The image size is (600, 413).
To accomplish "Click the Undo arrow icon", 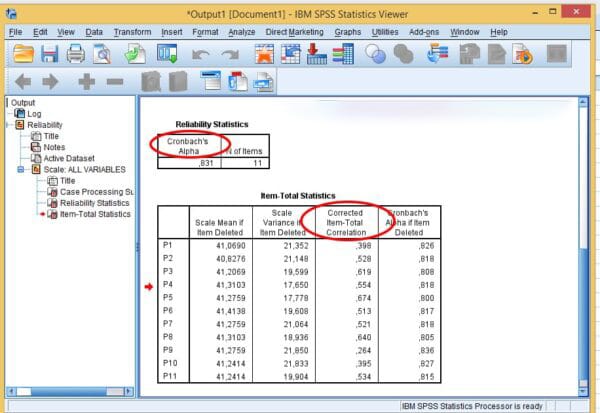I will pos(201,55).
